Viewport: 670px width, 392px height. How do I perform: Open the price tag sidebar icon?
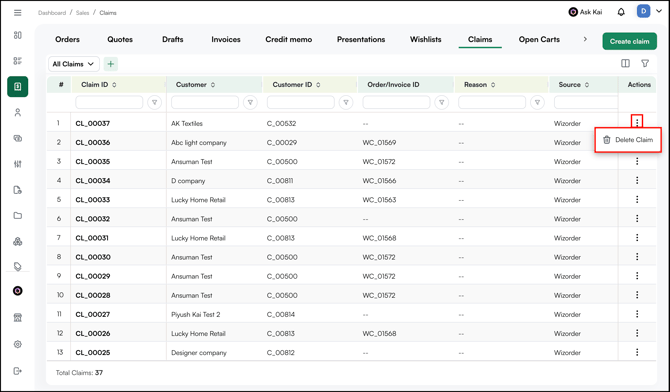(18, 267)
